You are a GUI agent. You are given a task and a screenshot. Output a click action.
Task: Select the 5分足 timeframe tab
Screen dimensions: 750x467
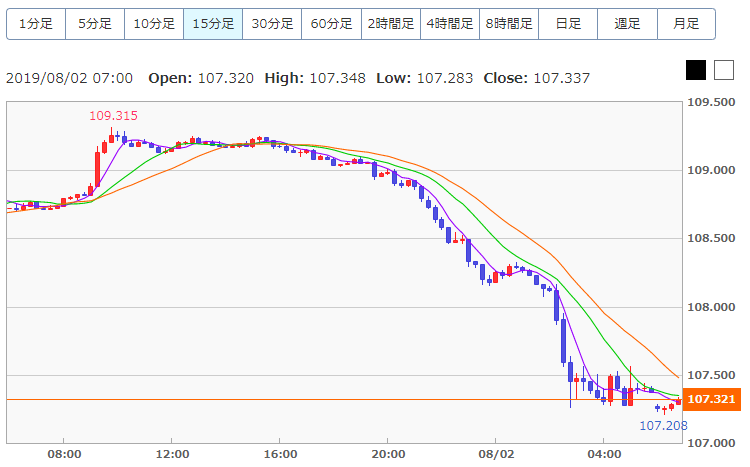point(95,23)
